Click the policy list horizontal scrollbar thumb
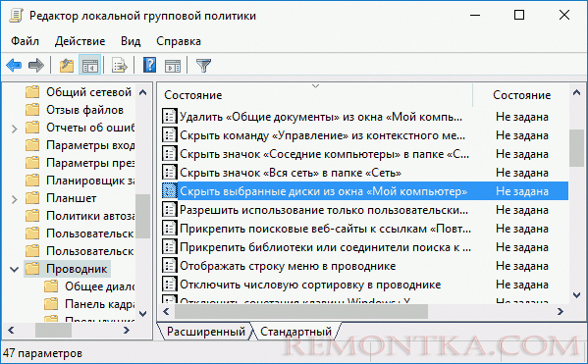This screenshot has width=588, height=364. [301, 312]
